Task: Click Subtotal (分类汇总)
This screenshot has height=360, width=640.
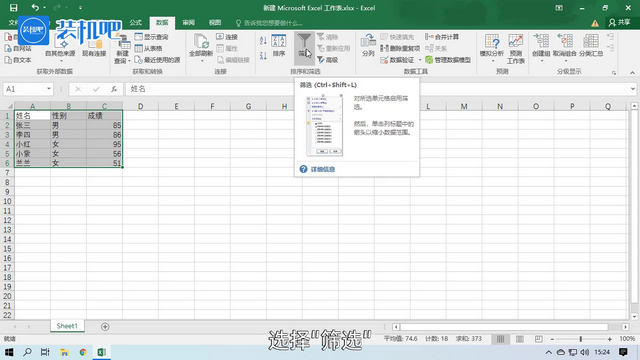Action: tap(591, 45)
